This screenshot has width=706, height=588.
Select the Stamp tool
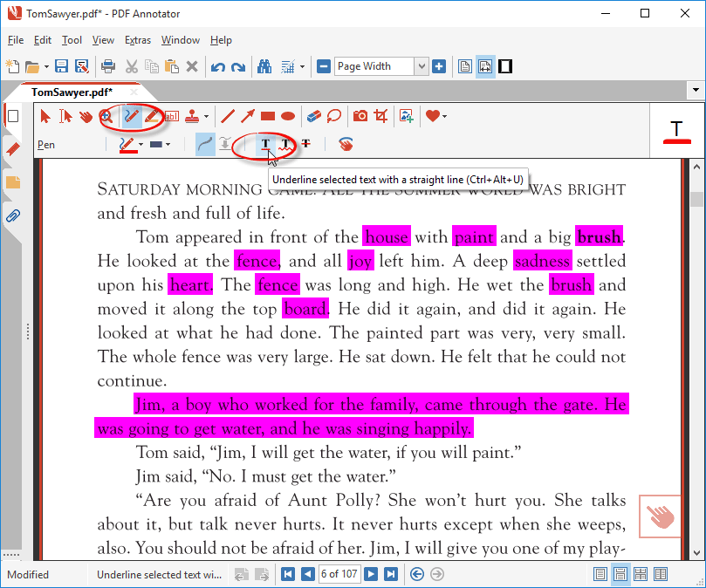[x=192, y=117]
